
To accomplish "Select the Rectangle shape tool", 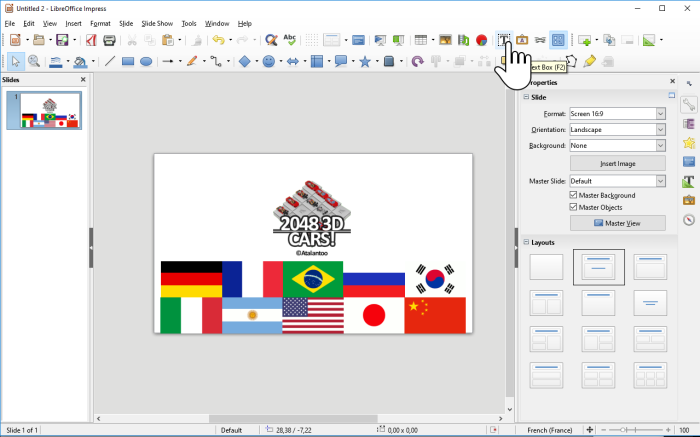I will click(128, 61).
